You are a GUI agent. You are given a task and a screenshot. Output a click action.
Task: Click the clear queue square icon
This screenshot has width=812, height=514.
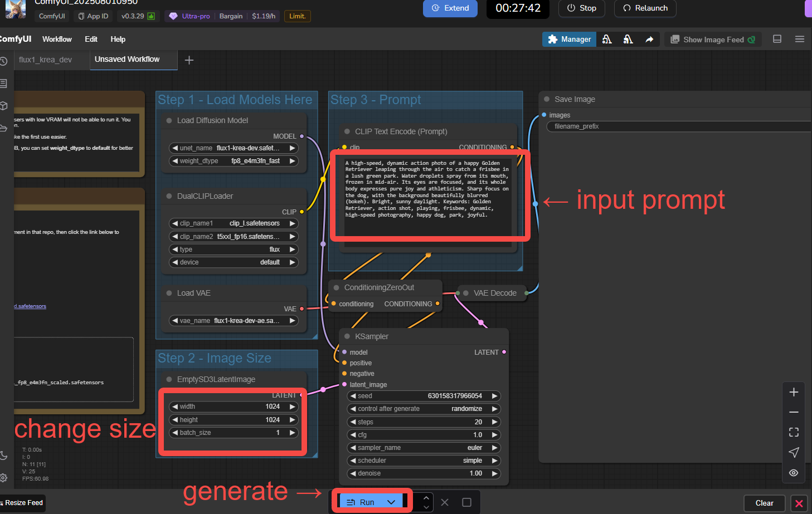[466, 502]
